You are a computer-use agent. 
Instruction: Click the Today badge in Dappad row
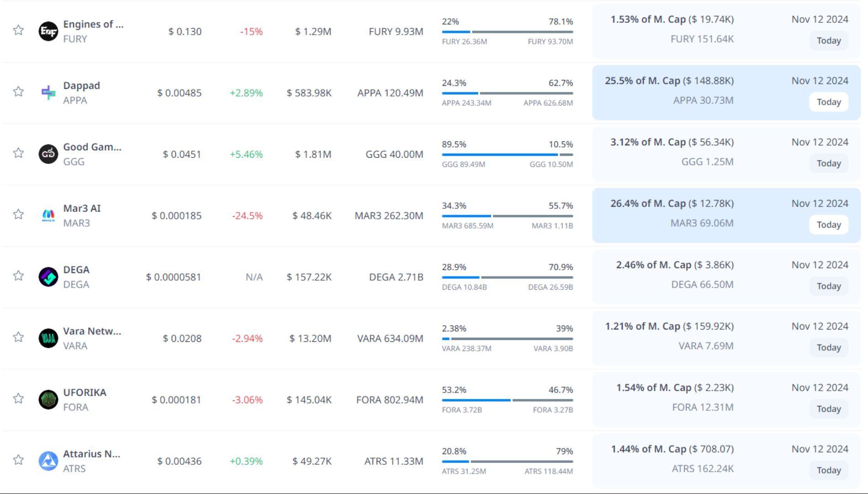828,102
